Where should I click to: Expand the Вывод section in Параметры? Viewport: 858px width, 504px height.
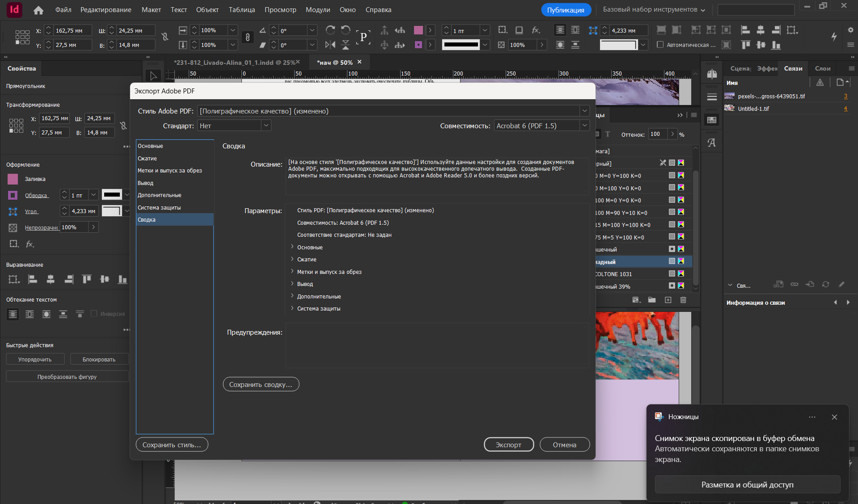pyautogui.click(x=292, y=284)
